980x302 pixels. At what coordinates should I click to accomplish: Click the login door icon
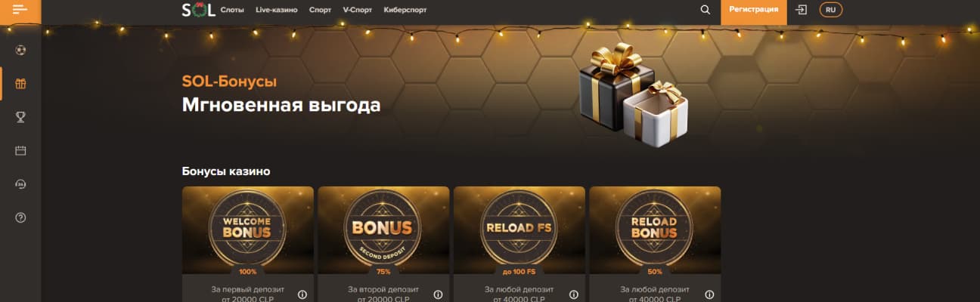pyautogui.click(x=802, y=10)
